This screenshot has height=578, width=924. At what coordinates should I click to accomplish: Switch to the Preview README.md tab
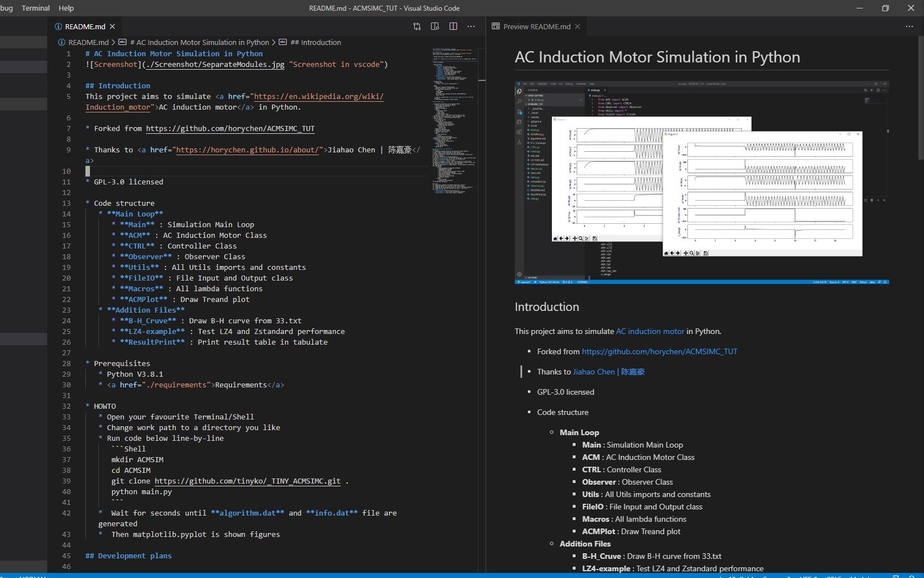click(537, 26)
